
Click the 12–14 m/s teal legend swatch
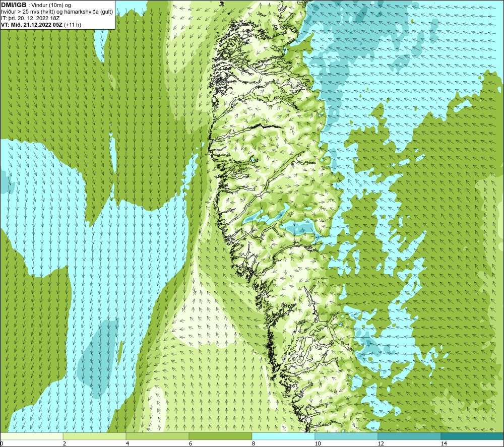pos(409,436)
